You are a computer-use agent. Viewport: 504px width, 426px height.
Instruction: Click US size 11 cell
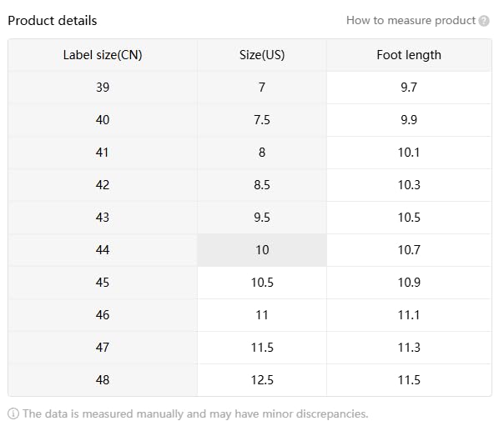pyautogui.click(x=261, y=315)
